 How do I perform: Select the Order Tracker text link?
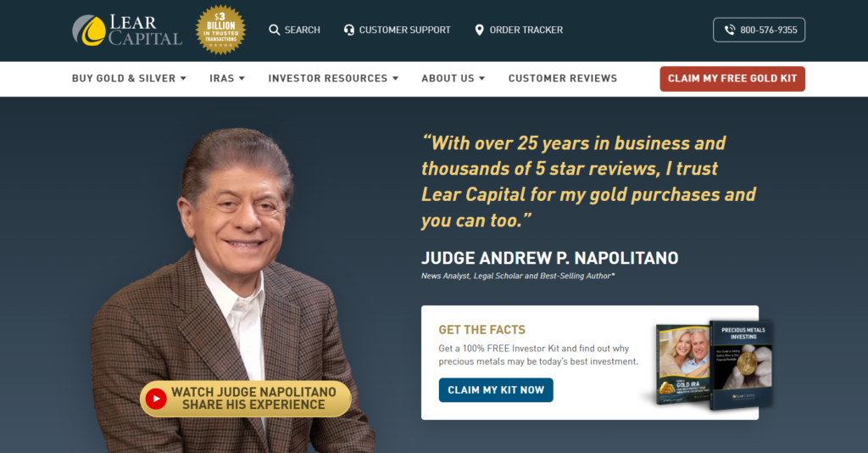[526, 30]
